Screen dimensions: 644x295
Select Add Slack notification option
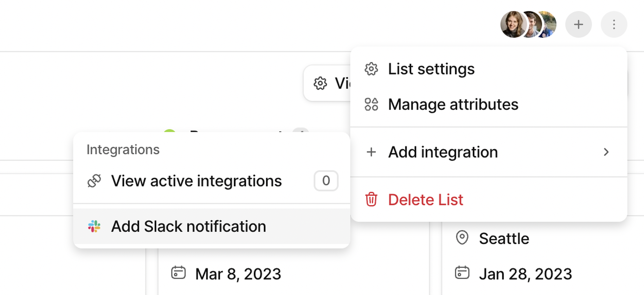pyautogui.click(x=189, y=226)
